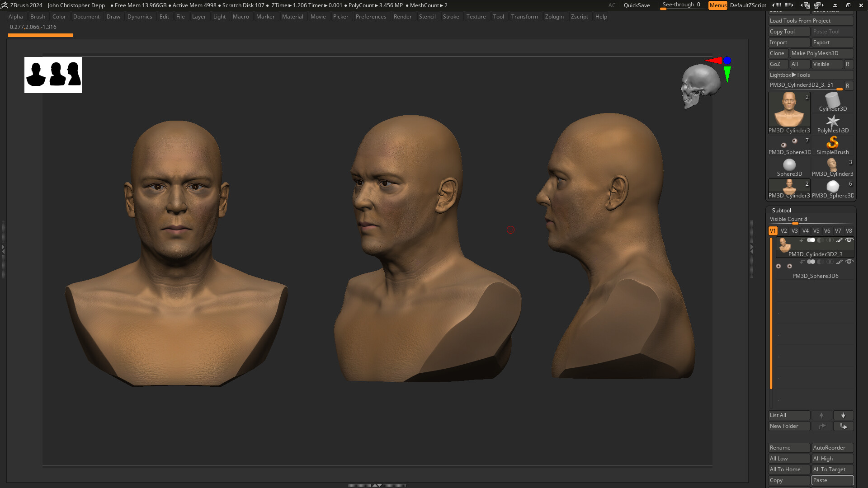Screen dimensions: 868x488
Task: Switch to subtool view tab V2
Action: coord(784,230)
